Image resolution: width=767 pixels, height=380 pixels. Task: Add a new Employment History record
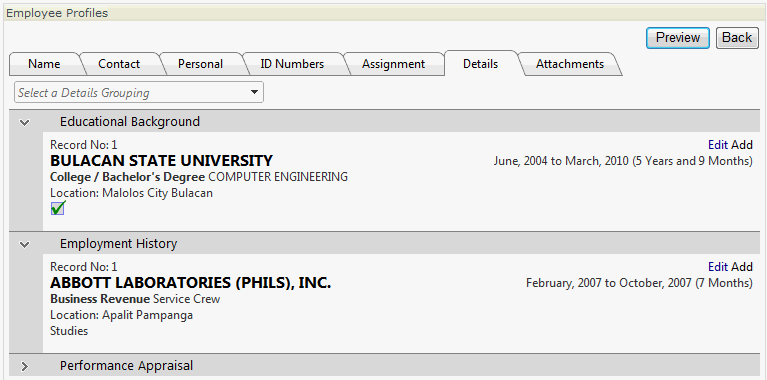pyautogui.click(x=742, y=267)
